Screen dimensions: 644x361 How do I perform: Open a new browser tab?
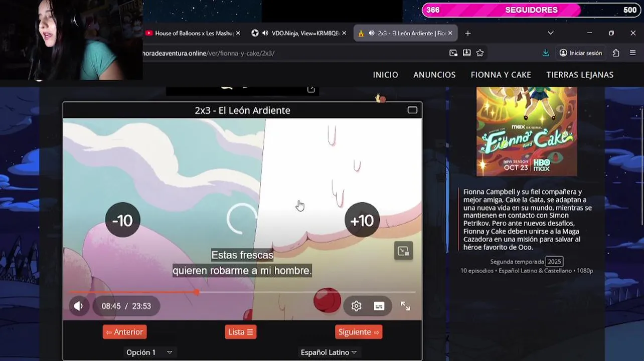click(x=467, y=33)
